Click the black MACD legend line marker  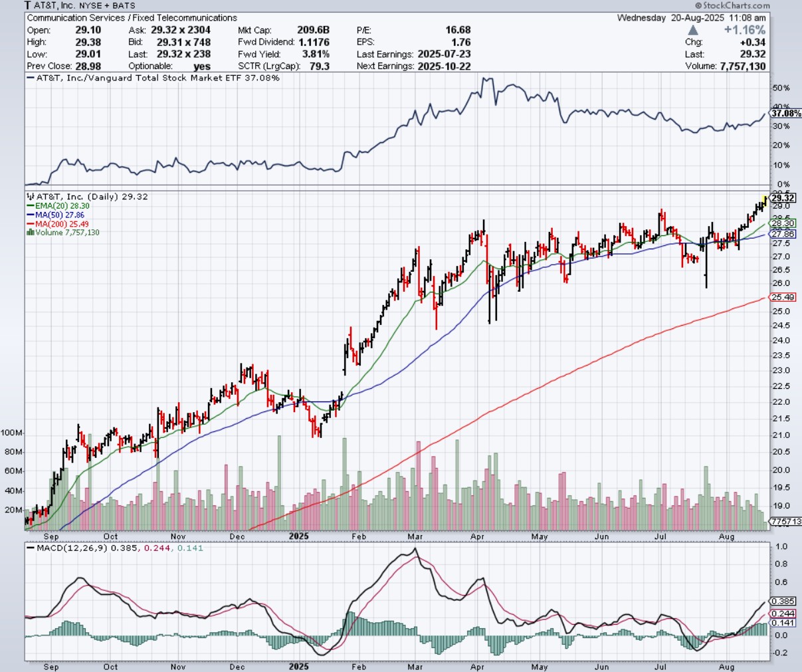click(x=30, y=548)
